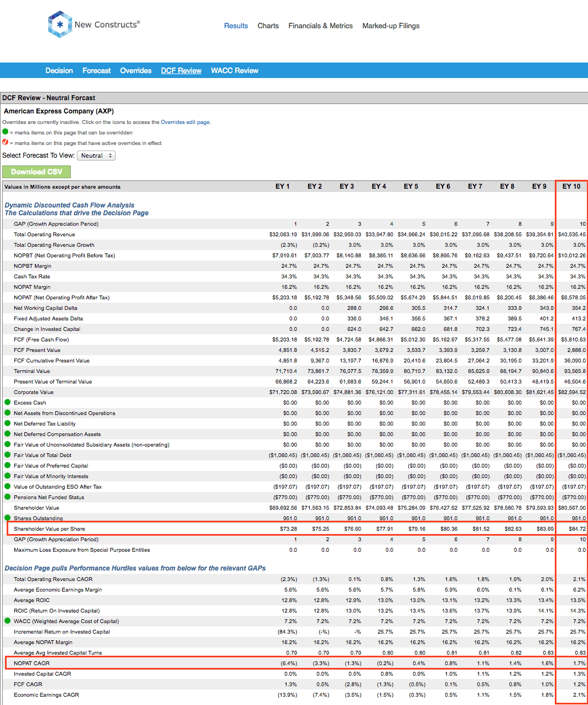Click the EY 1 column header

(283, 186)
